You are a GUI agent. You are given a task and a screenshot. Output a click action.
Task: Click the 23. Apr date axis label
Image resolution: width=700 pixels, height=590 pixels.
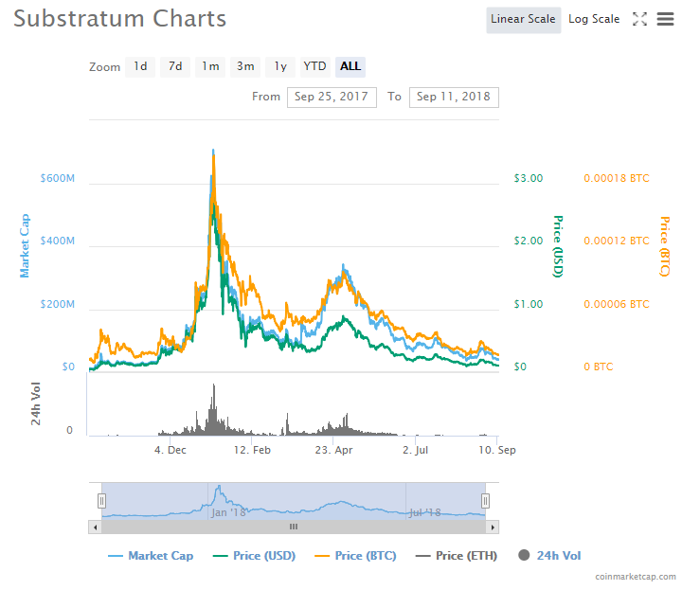pyautogui.click(x=334, y=450)
